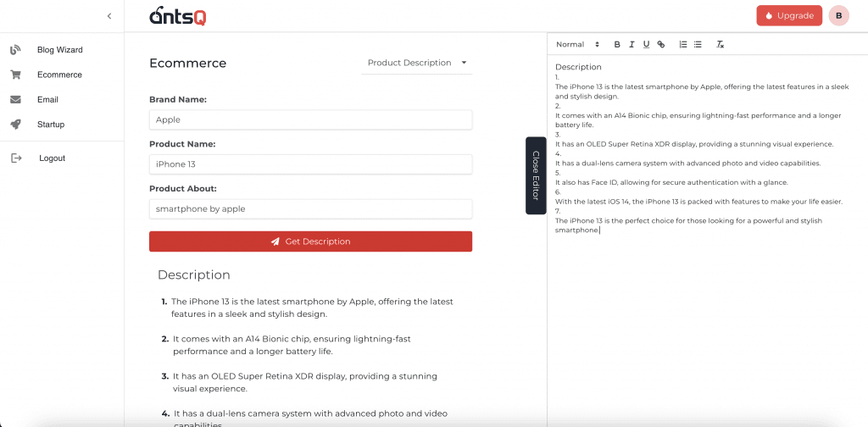868x427 pixels.
Task: Click the antsQ logo
Action: pos(178,15)
